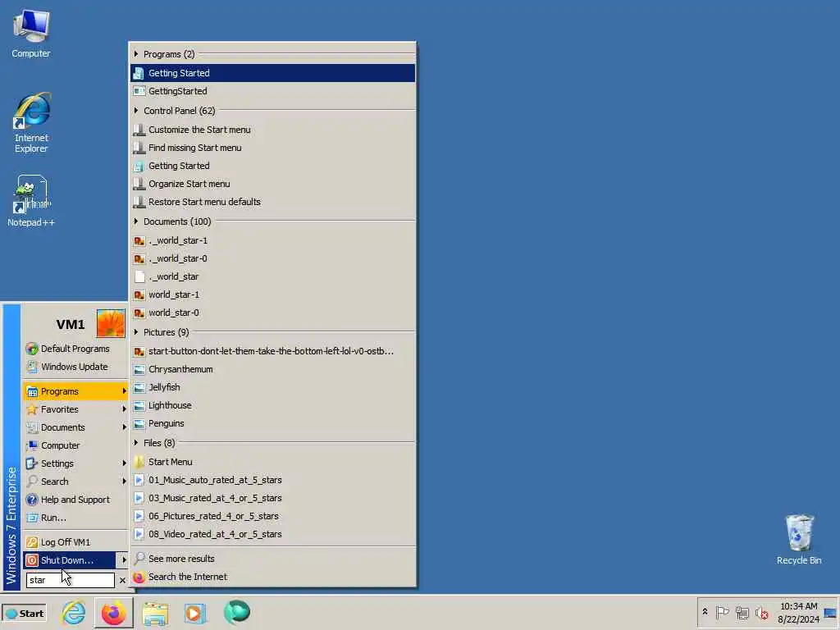This screenshot has height=630, width=840.
Task: Clear the search box with X
Action: 122,580
